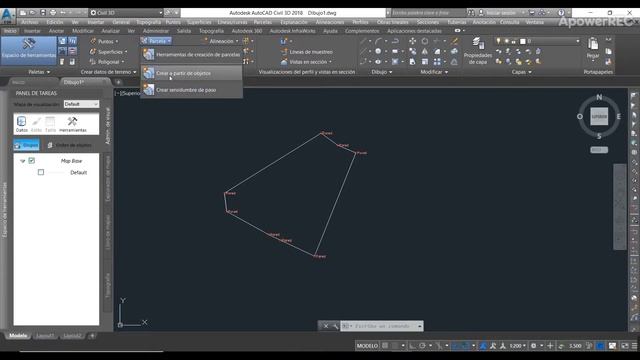Viewport: 640px width, 360px height.
Task: Toggle the Map Base checkbox
Action: (31, 161)
